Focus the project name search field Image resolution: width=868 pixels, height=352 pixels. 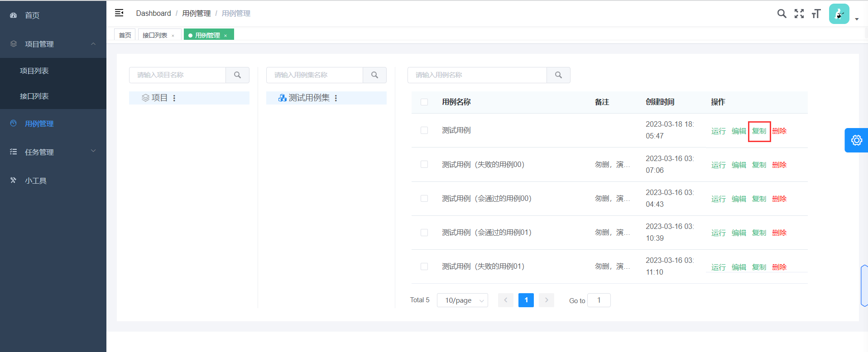pyautogui.click(x=177, y=75)
